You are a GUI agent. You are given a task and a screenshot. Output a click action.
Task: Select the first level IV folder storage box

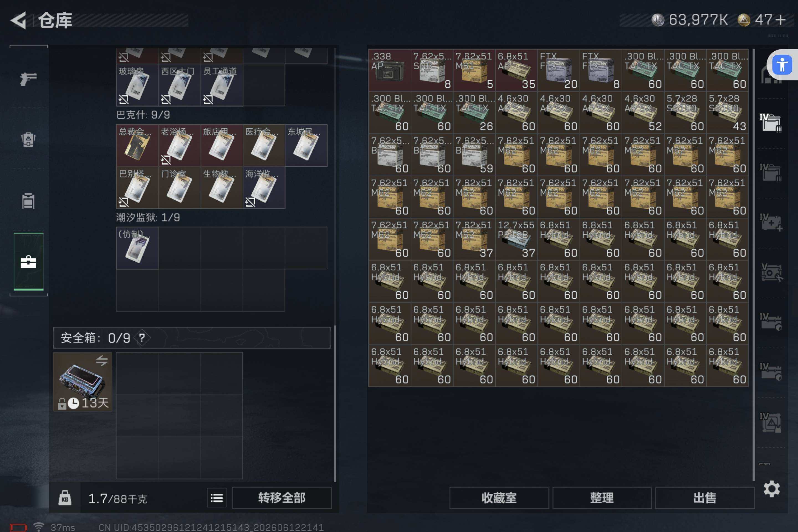pos(771,123)
